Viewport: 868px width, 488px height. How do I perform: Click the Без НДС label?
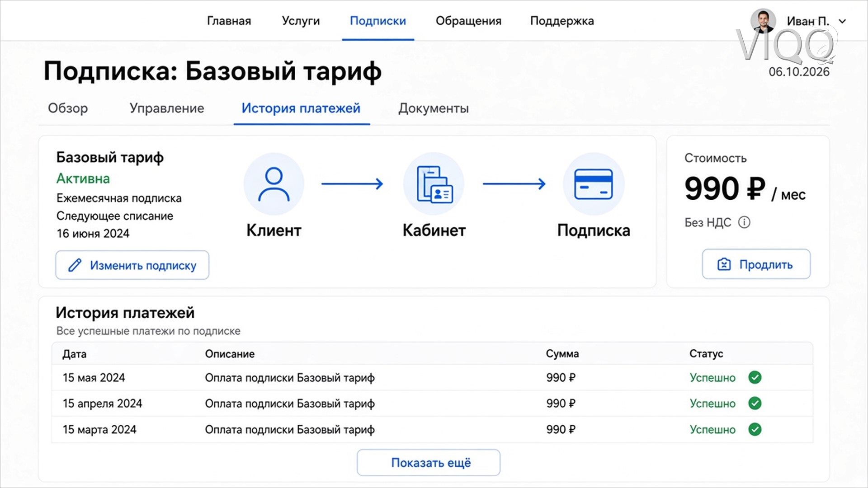pos(708,222)
